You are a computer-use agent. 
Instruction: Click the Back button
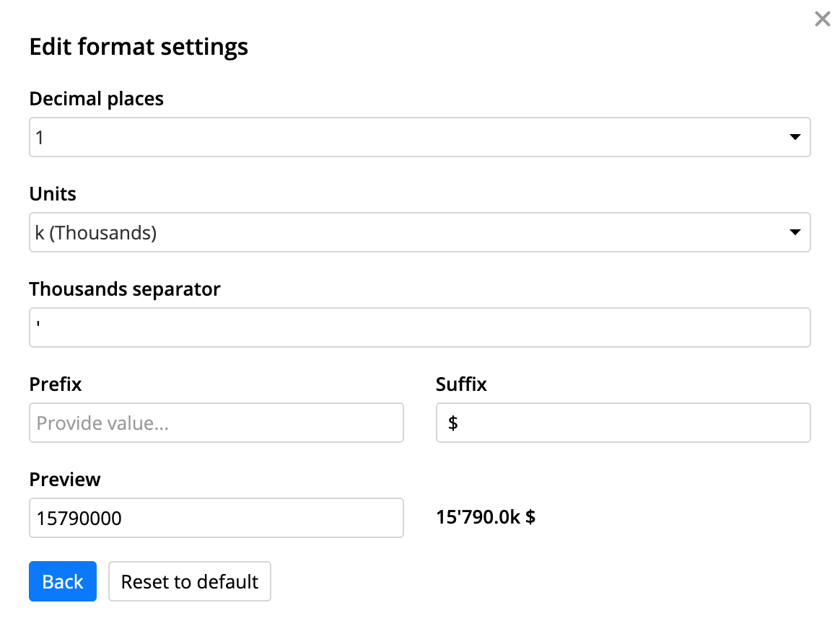click(x=63, y=581)
